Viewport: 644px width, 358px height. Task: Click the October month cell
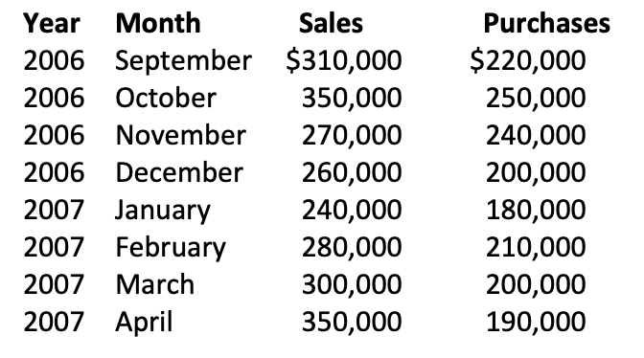click(x=166, y=98)
